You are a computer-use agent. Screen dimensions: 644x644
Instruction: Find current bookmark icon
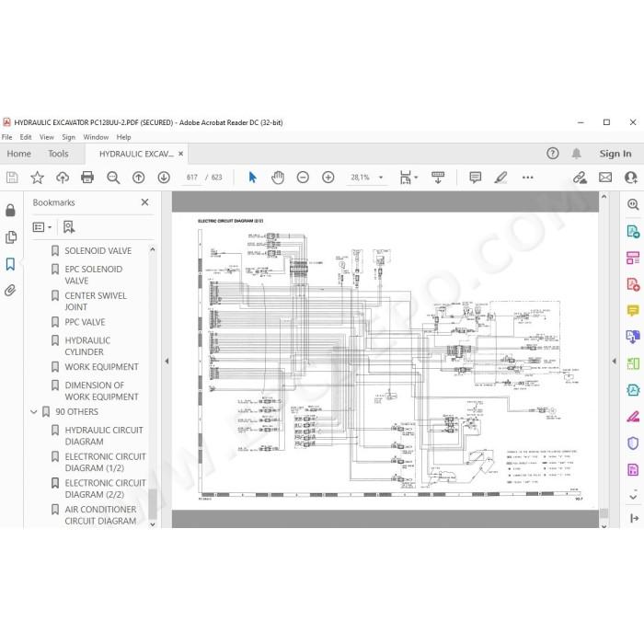pyautogui.click(x=69, y=227)
